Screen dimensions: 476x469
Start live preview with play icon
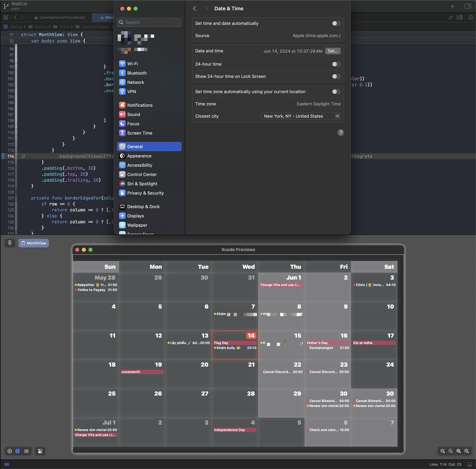pos(10,451)
